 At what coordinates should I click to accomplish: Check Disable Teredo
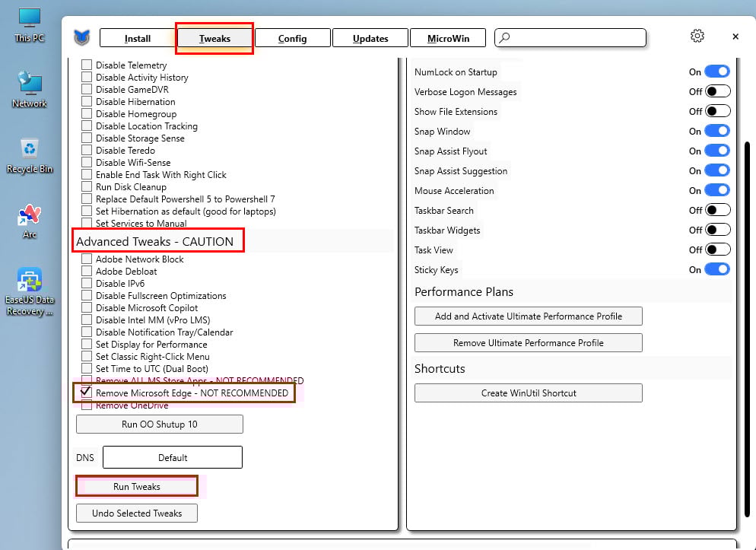coord(87,150)
